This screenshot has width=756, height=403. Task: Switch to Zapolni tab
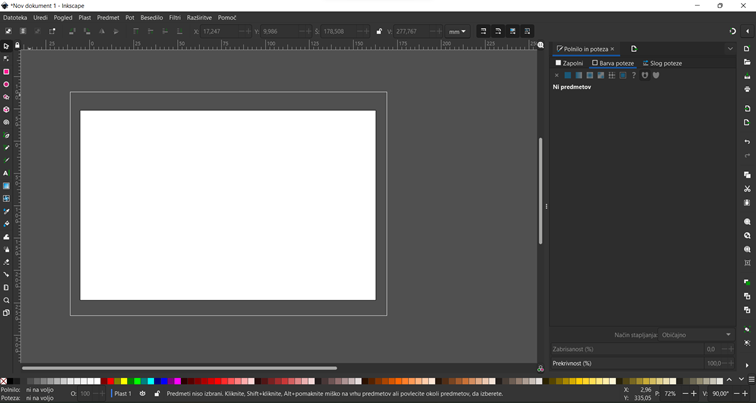pos(569,63)
